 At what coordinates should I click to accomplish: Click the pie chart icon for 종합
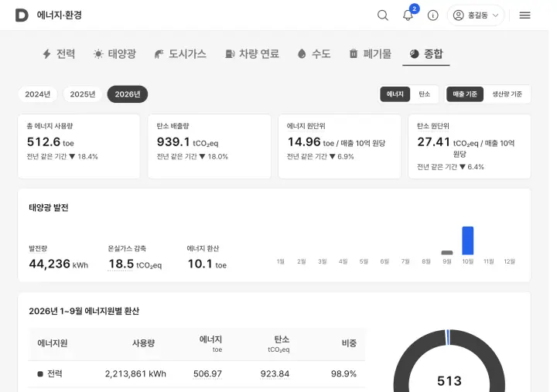(x=414, y=53)
